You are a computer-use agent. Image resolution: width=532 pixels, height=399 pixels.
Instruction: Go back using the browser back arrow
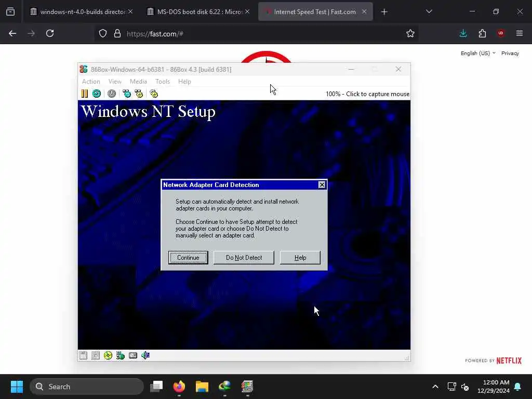click(12, 34)
